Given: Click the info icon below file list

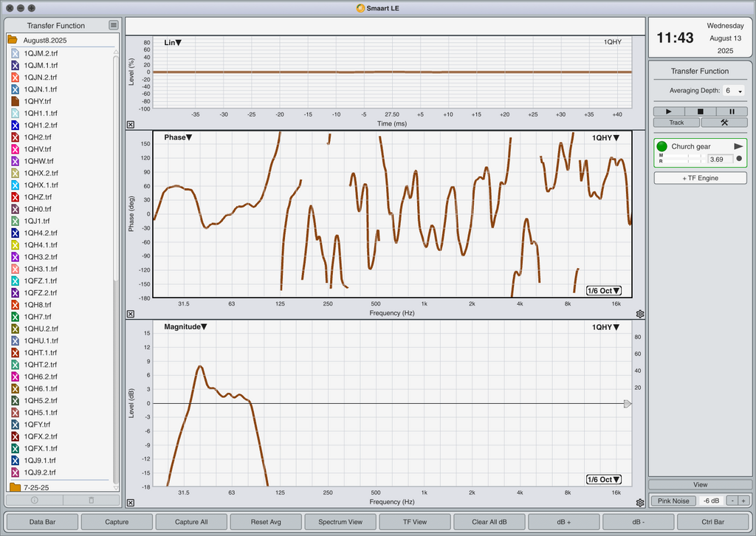Looking at the screenshot, I should pos(34,501).
